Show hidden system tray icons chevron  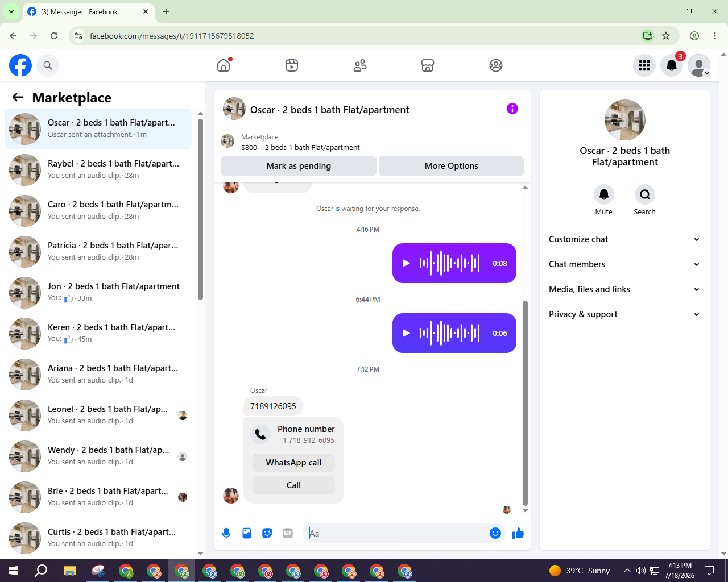coord(627,571)
